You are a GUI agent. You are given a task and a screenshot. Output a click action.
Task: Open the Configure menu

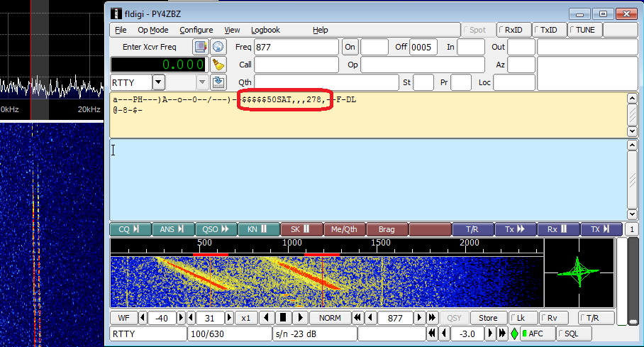(196, 30)
